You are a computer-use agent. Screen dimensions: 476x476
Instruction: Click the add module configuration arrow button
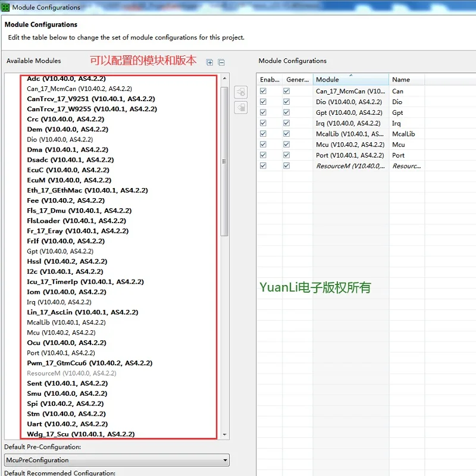[241, 92]
